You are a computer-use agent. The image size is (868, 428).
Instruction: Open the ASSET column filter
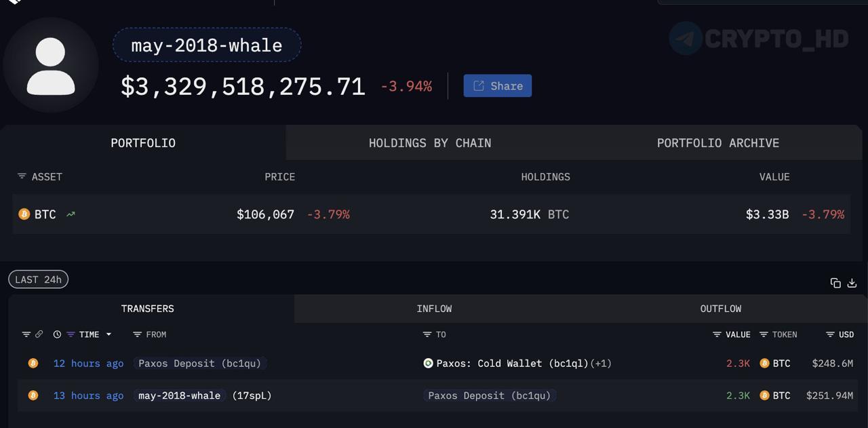(x=22, y=176)
